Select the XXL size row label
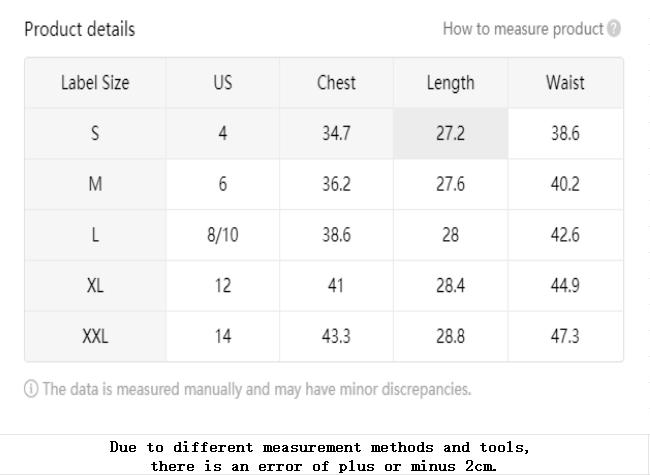 coord(95,336)
